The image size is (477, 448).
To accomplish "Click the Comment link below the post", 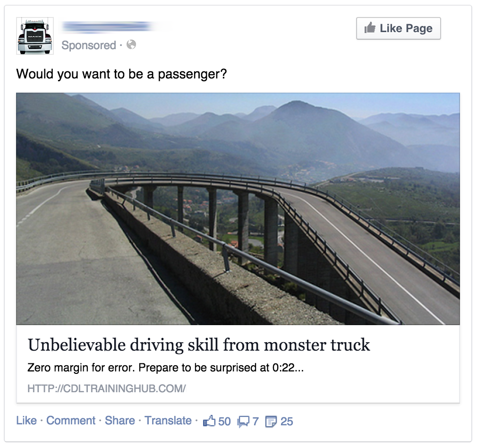I will click(x=70, y=421).
